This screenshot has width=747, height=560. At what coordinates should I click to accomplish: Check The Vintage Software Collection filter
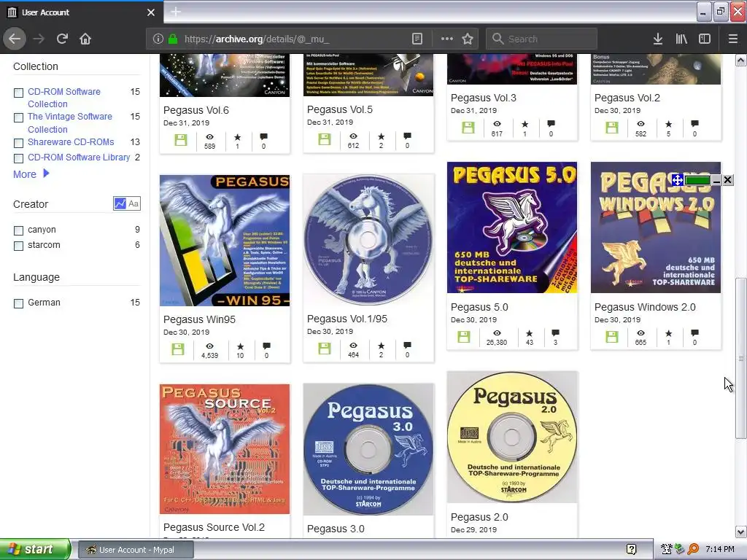(18, 117)
